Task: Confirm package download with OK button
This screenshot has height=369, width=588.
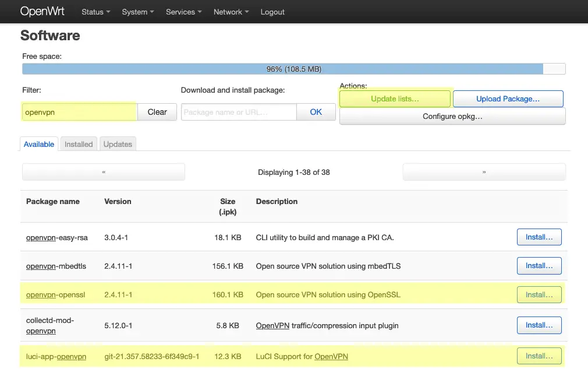Action: point(316,113)
